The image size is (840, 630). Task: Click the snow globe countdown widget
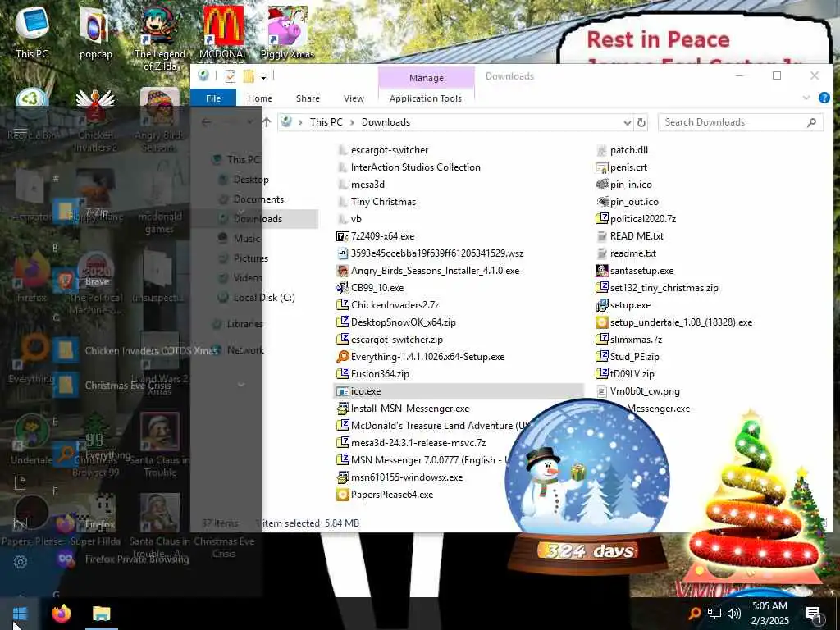(587, 487)
